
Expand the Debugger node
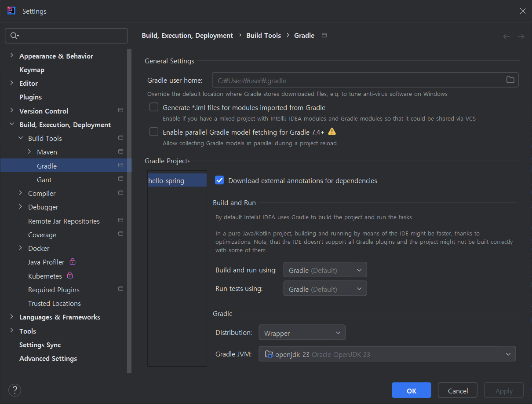(21, 206)
